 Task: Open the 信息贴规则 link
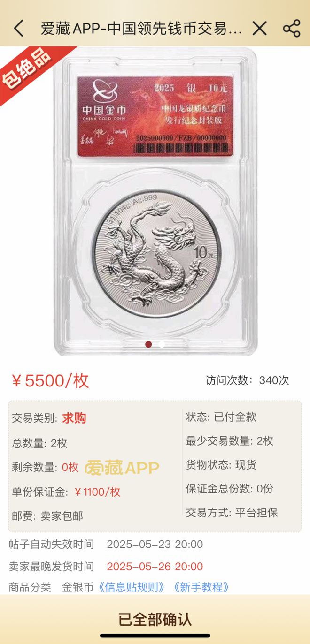pyautogui.click(x=132, y=587)
